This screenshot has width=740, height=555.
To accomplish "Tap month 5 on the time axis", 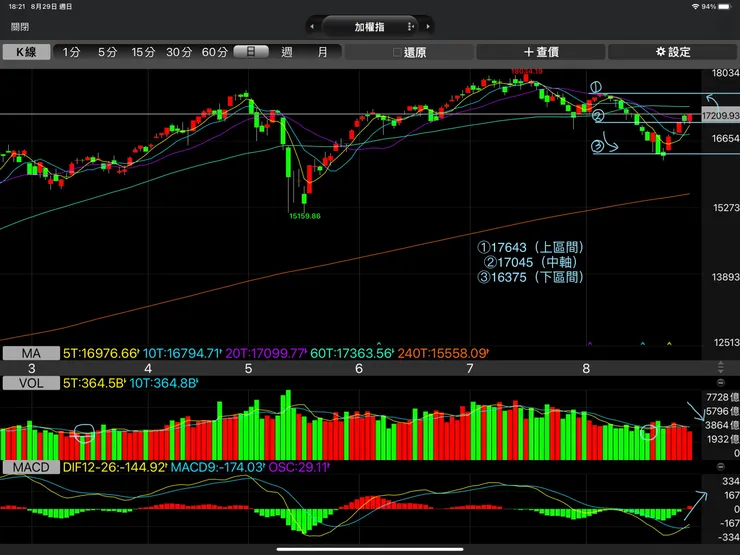I will pos(248,368).
